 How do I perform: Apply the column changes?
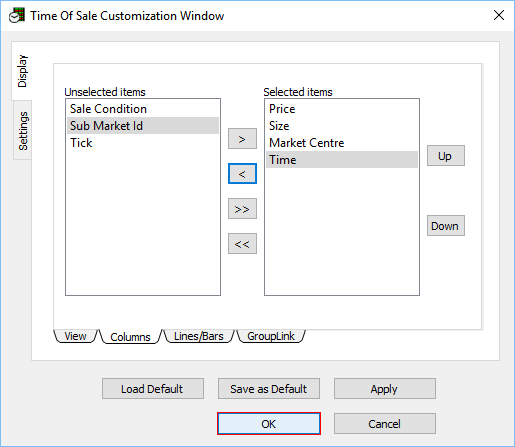385,389
